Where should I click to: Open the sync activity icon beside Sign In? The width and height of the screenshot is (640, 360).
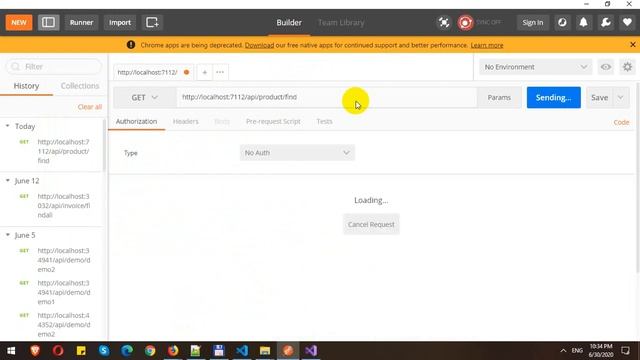(x=562, y=22)
